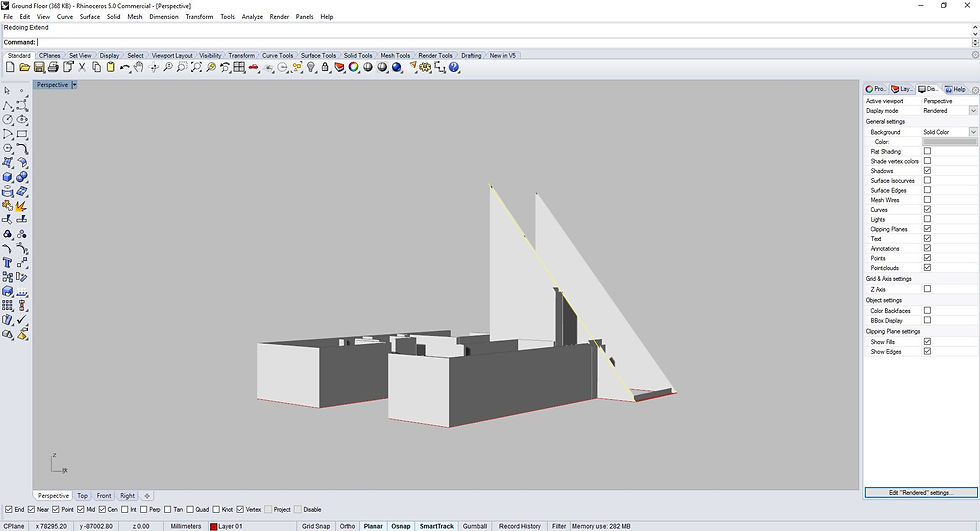The image size is (980, 531).
Task: Open Options with the gear icon
Action: (426, 67)
